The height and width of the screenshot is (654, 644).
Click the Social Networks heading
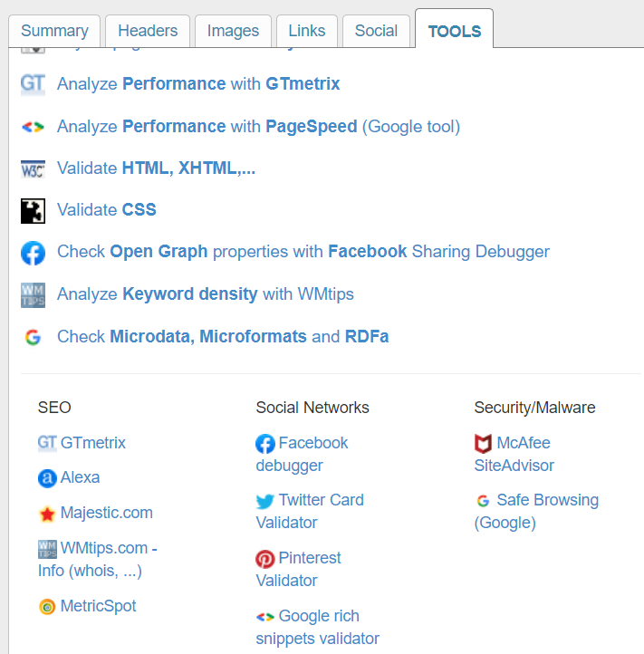click(x=312, y=408)
